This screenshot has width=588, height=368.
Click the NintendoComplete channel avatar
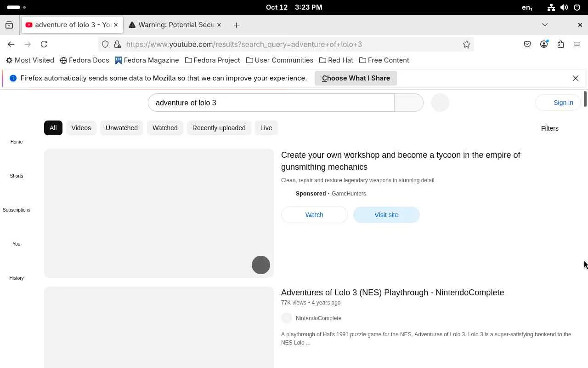pos(287,318)
